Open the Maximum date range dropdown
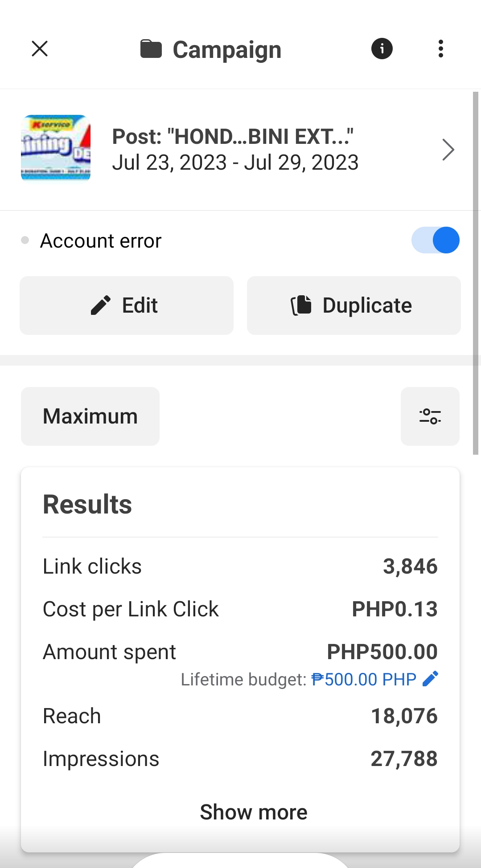This screenshot has height=868, width=481. (90, 416)
